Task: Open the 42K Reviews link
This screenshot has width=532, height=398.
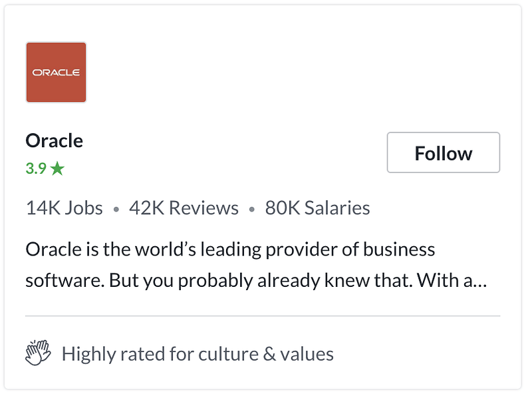Action: 184,208
